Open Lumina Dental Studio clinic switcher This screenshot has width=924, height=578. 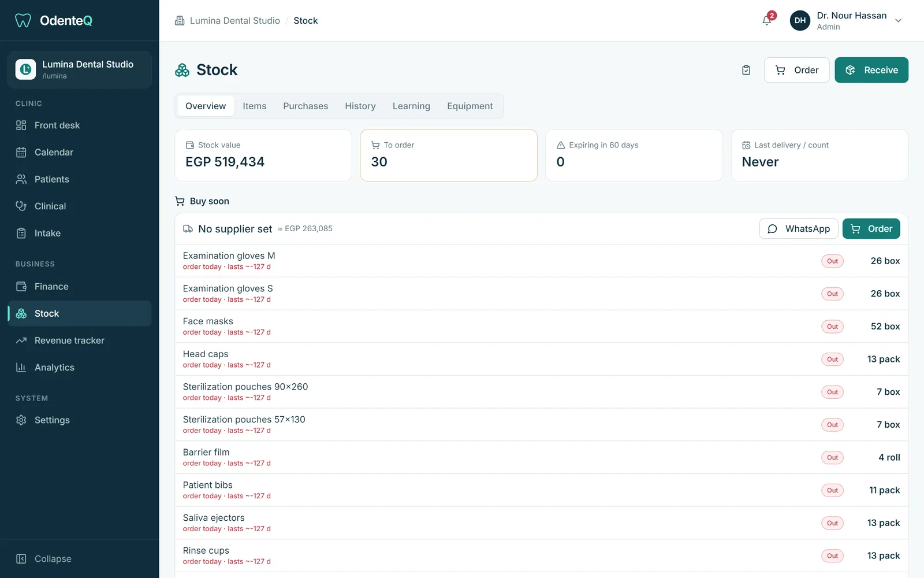(80, 70)
